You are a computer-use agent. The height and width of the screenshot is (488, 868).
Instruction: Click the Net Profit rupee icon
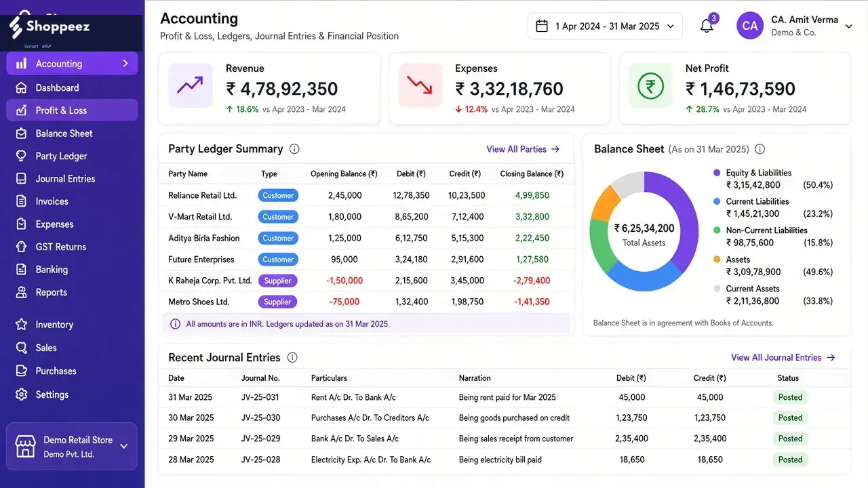(650, 85)
